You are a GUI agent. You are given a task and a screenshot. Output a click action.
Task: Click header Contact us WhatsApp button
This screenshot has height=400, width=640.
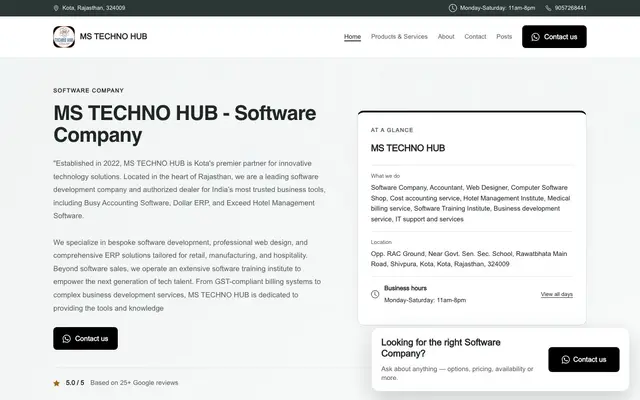pyautogui.click(x=554, y=37)
